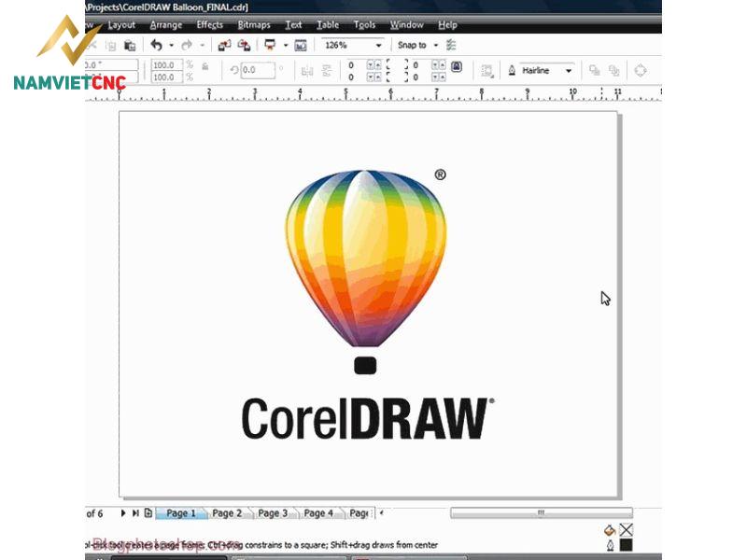This screenshot has width=747, height=560.
Task: Click the Paste clipboard icon
Action: pyautogui.click(x=130, y=46)
